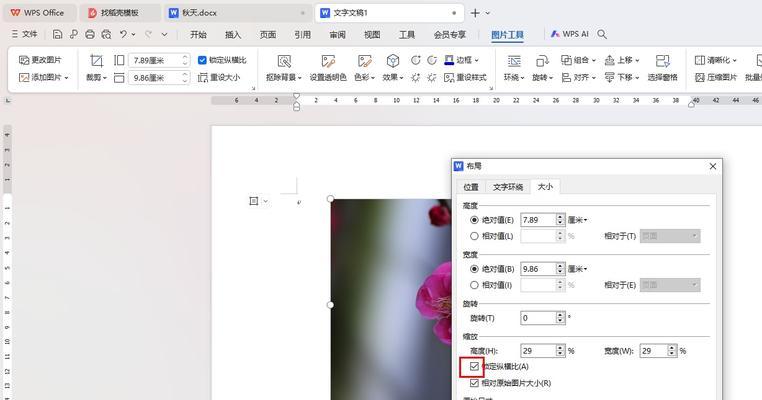
Task: Open the 文件 file menu
Action: [24, 34]
